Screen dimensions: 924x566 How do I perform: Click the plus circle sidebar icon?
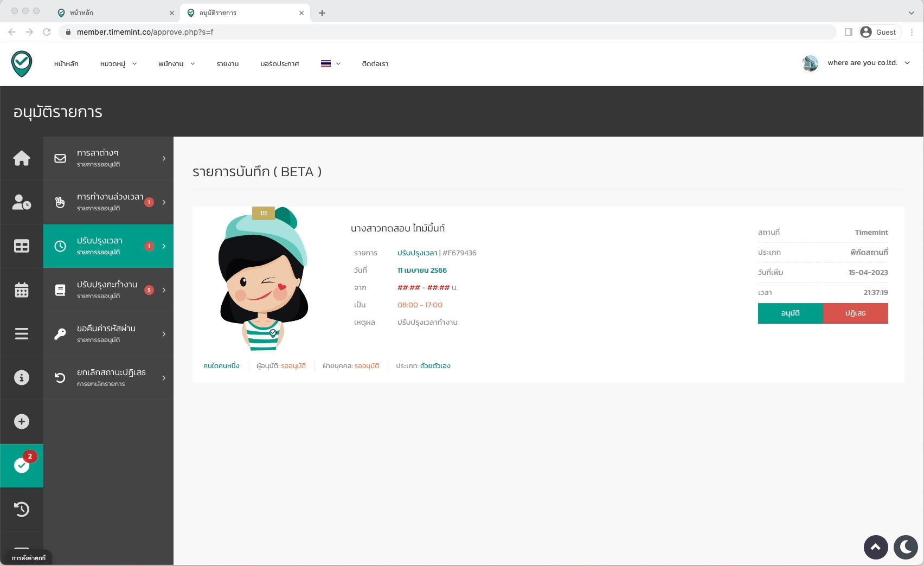(x=22, y=422)
